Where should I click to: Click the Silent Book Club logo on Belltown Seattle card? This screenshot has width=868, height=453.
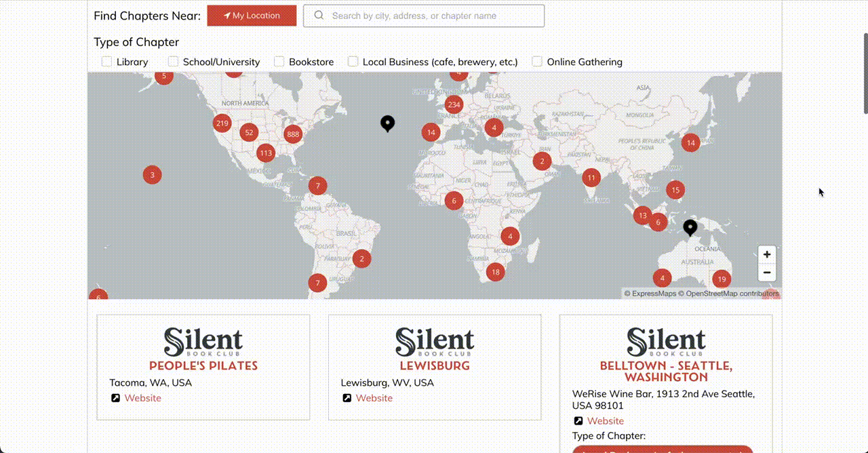[666, 342]
